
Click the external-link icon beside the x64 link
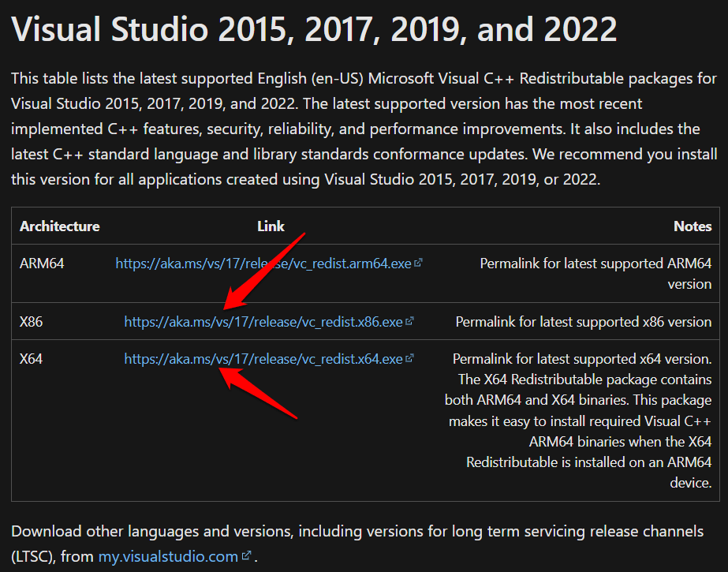coord(409,357)
